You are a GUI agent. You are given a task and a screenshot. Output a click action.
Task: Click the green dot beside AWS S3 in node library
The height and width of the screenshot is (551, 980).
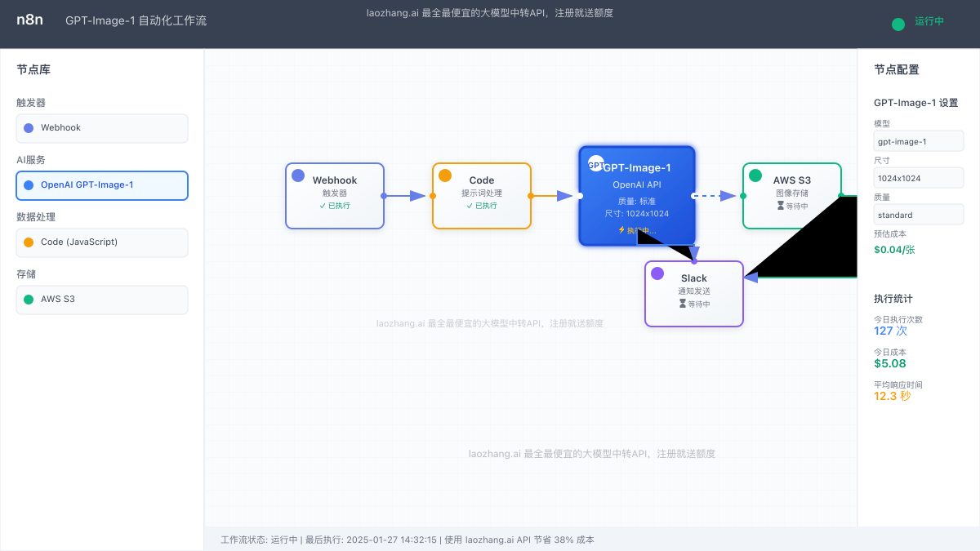click(x=29, y=300)
